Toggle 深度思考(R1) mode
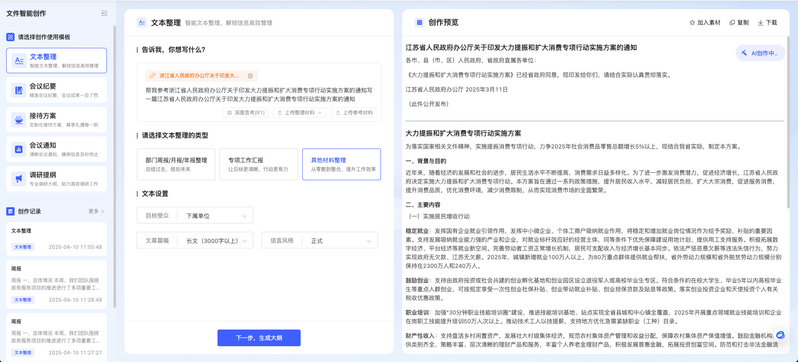 pos(245,113)
